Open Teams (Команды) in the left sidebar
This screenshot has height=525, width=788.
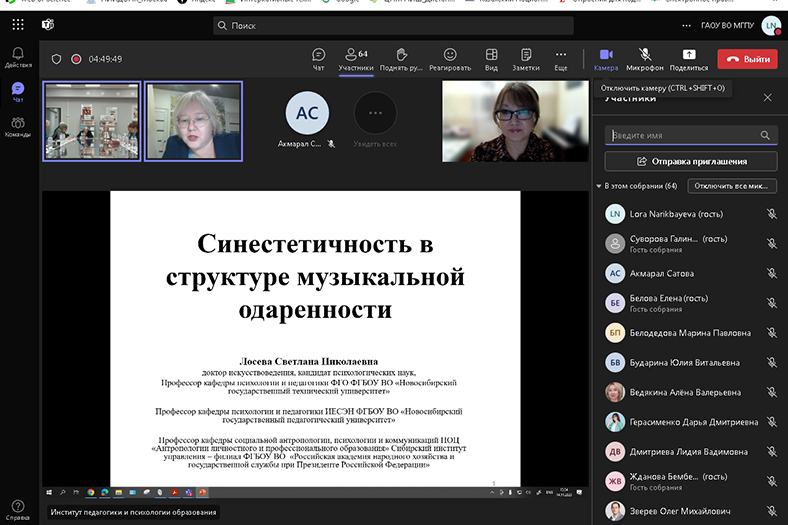(18, 127)
